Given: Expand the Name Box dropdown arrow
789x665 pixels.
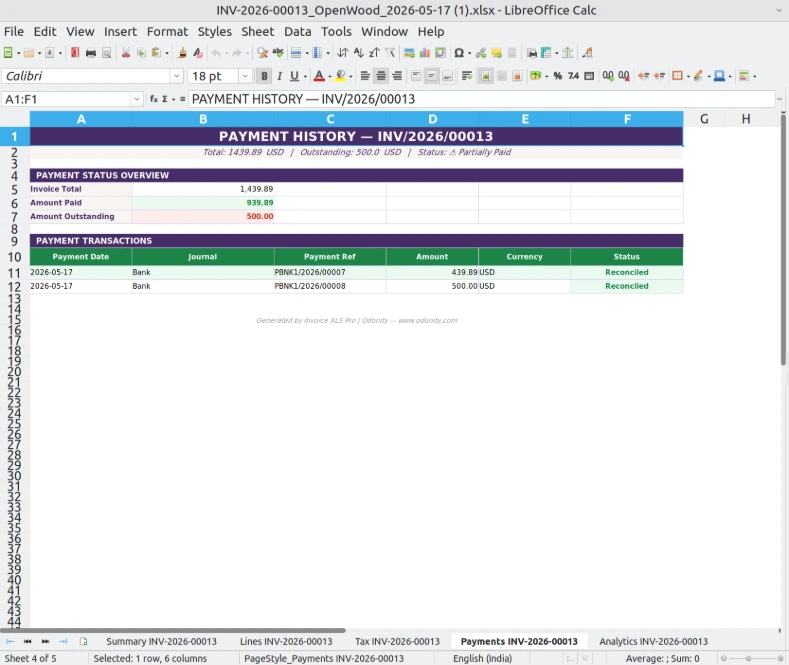Looking at the screenshot, I should tap(136, 99).
